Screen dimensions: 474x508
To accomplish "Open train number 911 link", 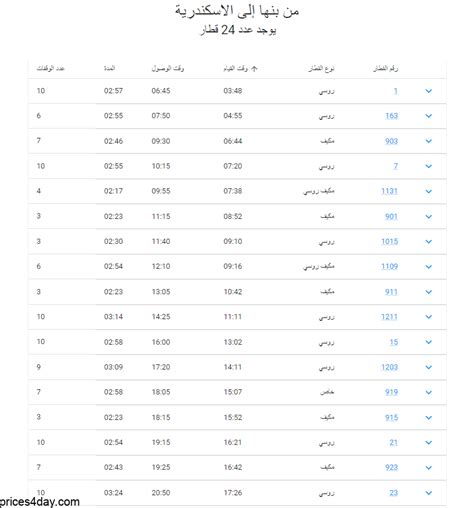I will 391,292.
